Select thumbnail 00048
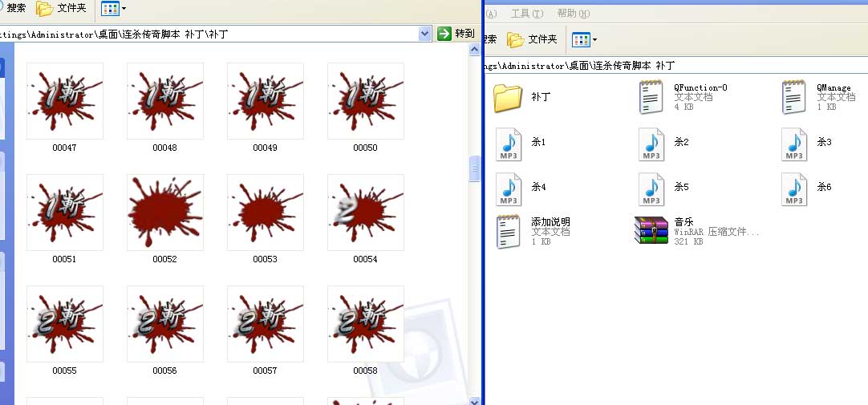The height and width of the screenshot is (405, 868). click(165, 101)
